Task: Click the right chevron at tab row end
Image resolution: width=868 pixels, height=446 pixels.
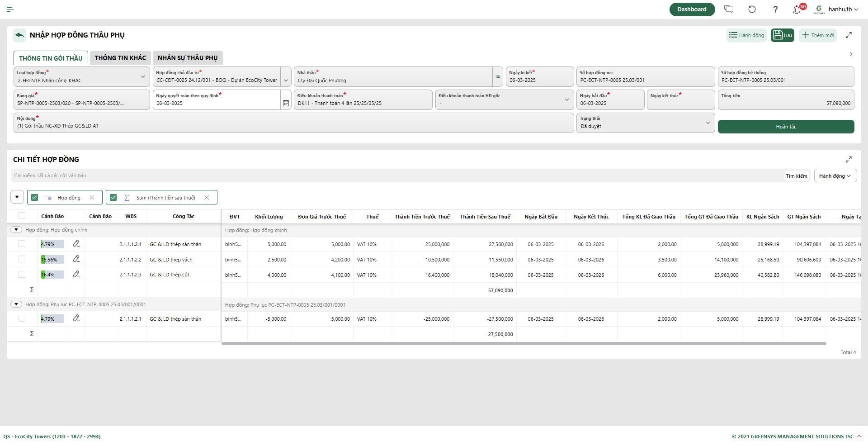Action: [x=851, y=54]
